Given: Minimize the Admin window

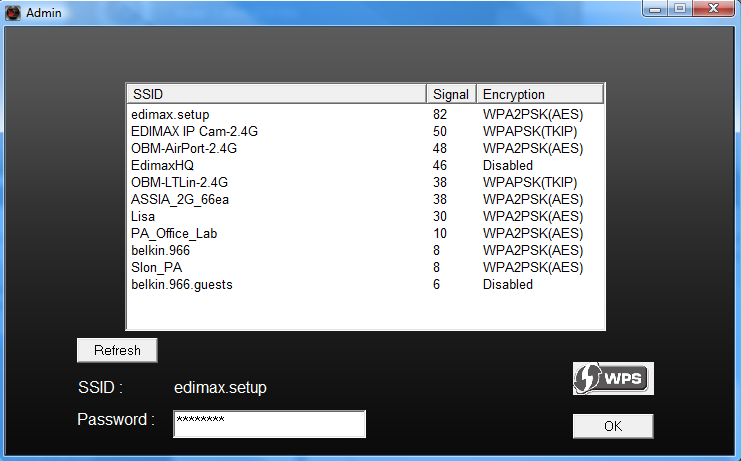Looking at the screenshot, I should coord(655,9).
